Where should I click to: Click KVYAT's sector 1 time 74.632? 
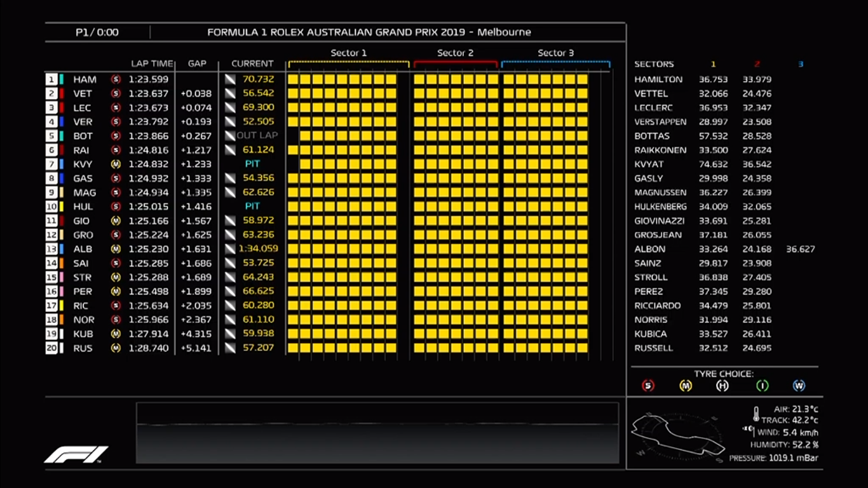714,164
